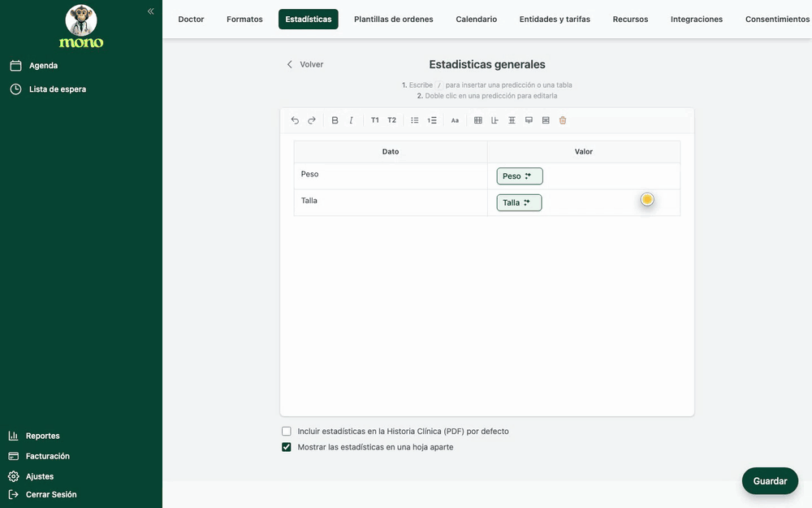Click the Guardar button
Viewport: 812px width, 508px height.
pos(770,481)
